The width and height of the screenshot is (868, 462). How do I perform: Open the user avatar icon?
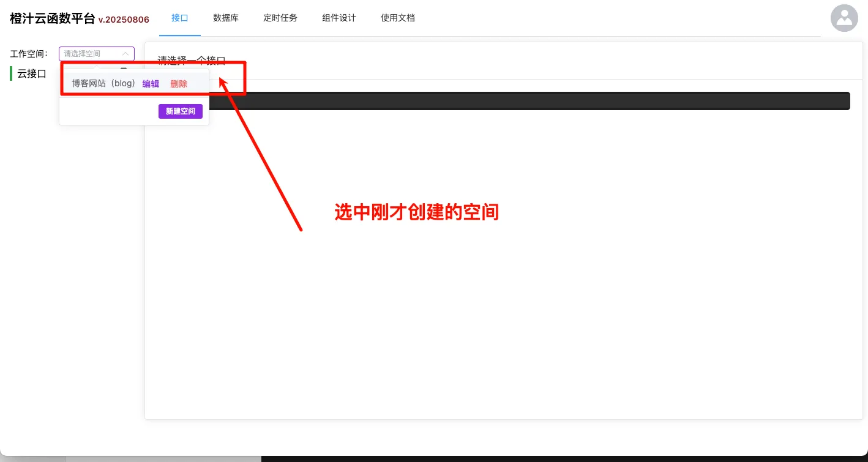pos(844,18)
